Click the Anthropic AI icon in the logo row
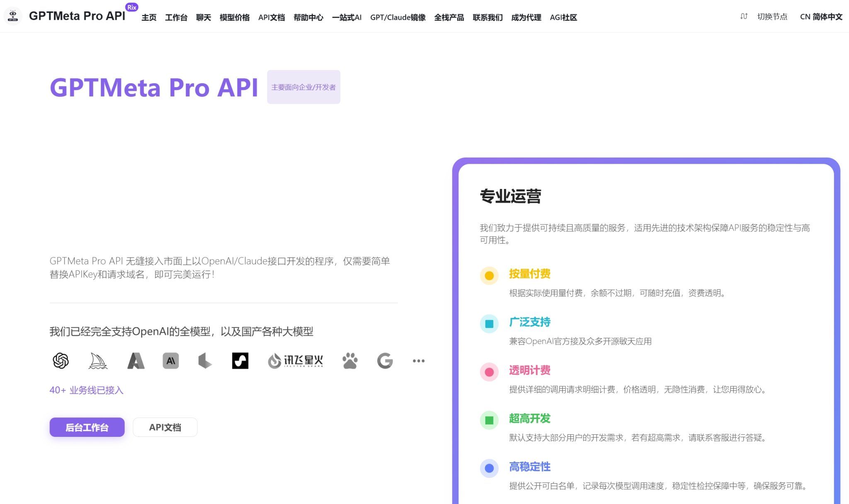 click(170, 360)
